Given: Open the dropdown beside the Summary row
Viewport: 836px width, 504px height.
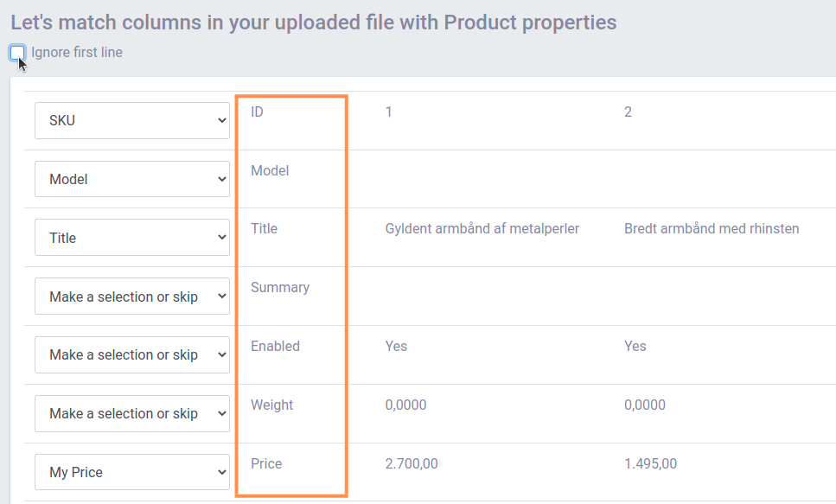Looking at the screenshot, I should 132,297.
